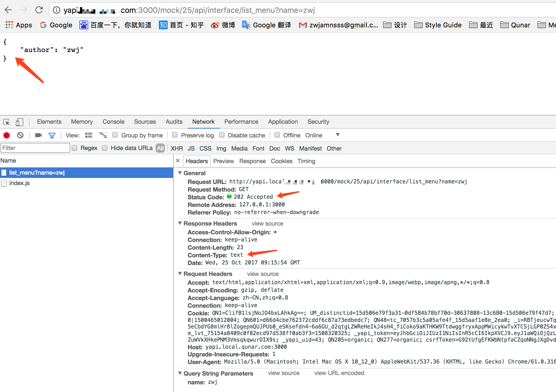Select the index.js request row
Image resolution: width=556 pixels, height=392 pixels.
click(x=19, y=183)
